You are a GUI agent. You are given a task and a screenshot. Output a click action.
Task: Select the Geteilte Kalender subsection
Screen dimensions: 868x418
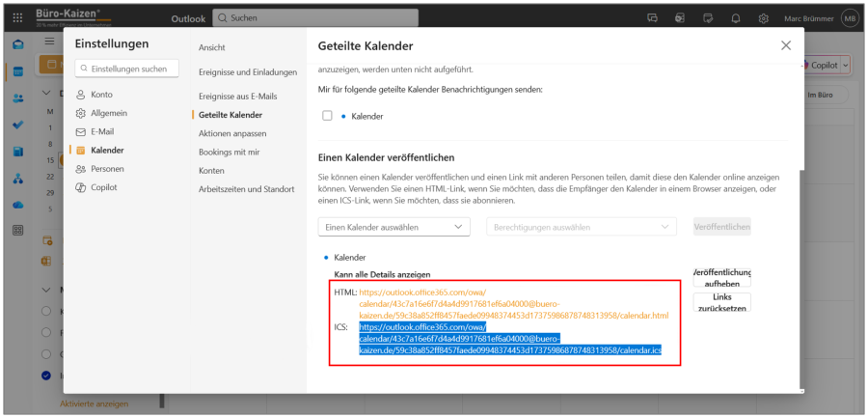point(231,115)
